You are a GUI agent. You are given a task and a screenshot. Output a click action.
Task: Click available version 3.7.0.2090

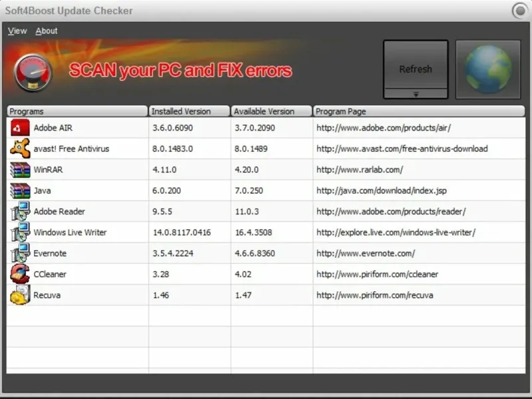[255, 128]
